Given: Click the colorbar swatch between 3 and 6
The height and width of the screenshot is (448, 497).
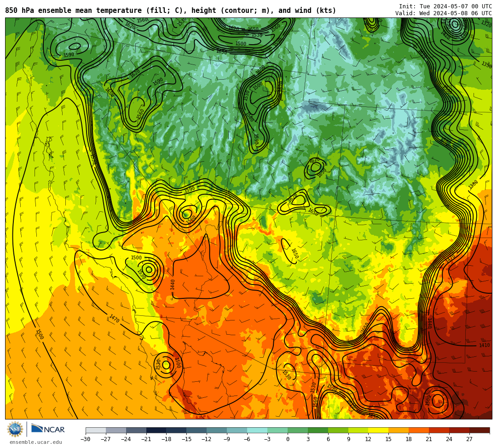Looking at the screenshot, I should click(318, 430).
